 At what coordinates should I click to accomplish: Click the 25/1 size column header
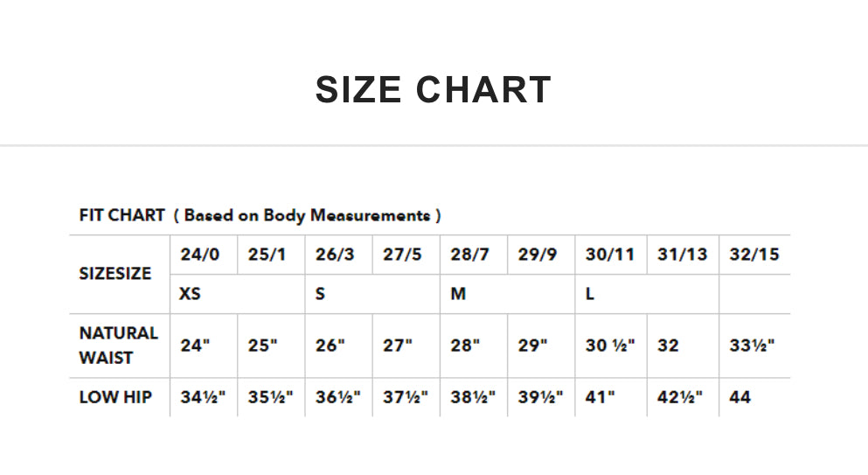[267, 255]
